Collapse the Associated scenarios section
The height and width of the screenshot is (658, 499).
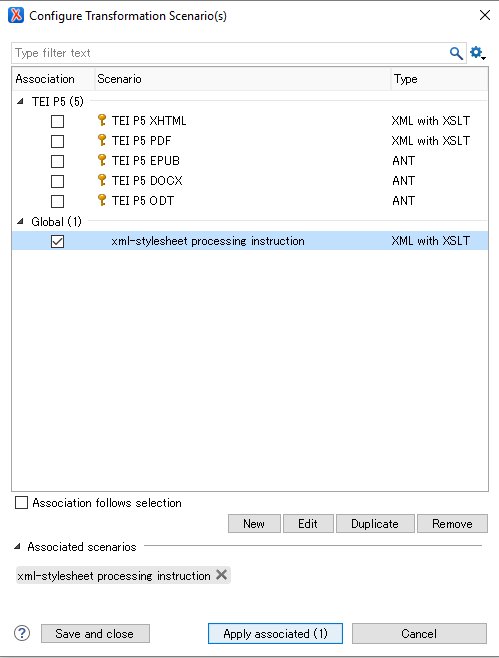[17, 546]
